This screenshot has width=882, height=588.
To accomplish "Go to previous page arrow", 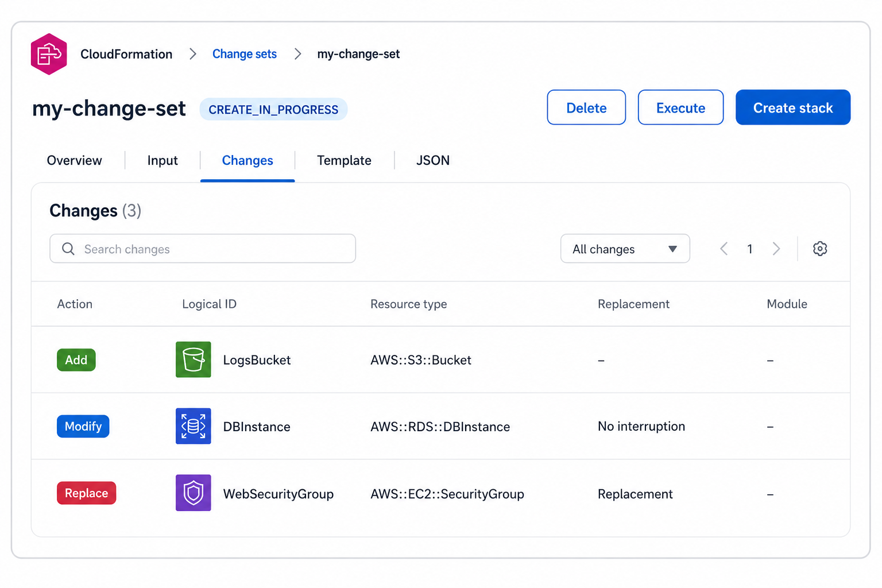I will [724, 249].
